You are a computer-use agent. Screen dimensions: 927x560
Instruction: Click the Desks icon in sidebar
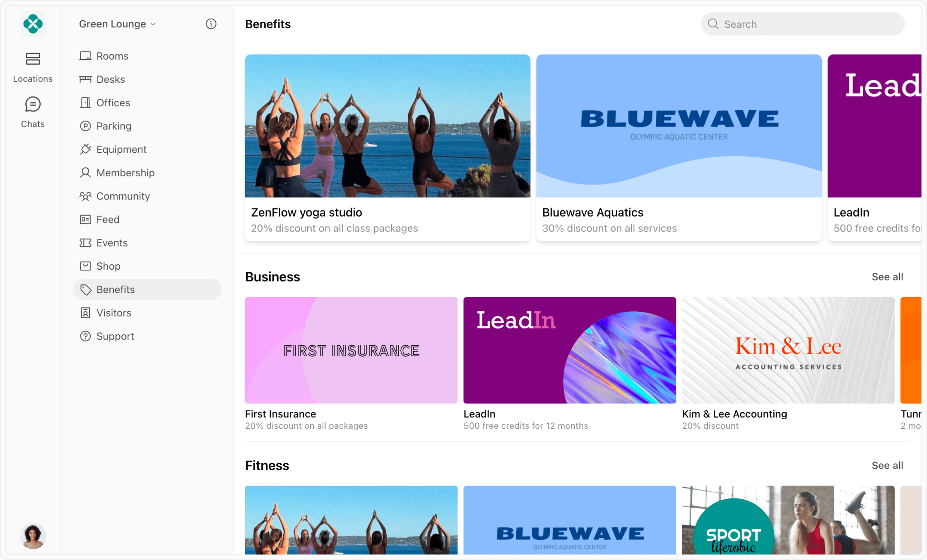[85, 79]
